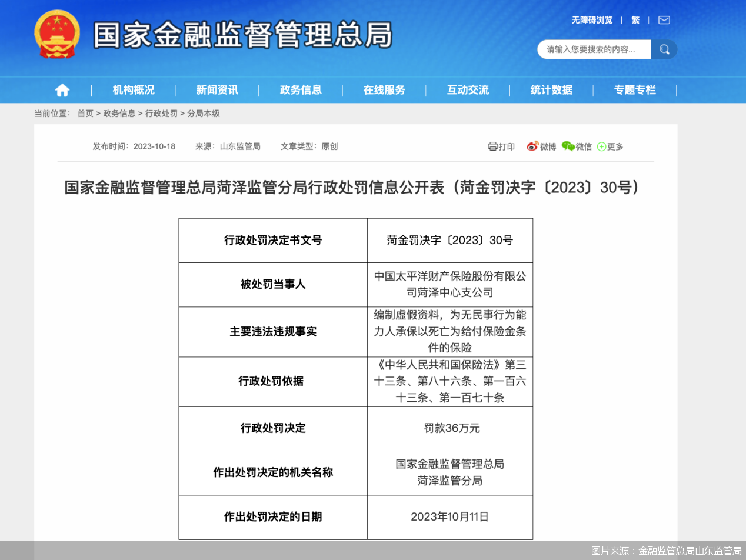Share to 微博 via Weibo icon
The image size is (746, 560).
532,146
